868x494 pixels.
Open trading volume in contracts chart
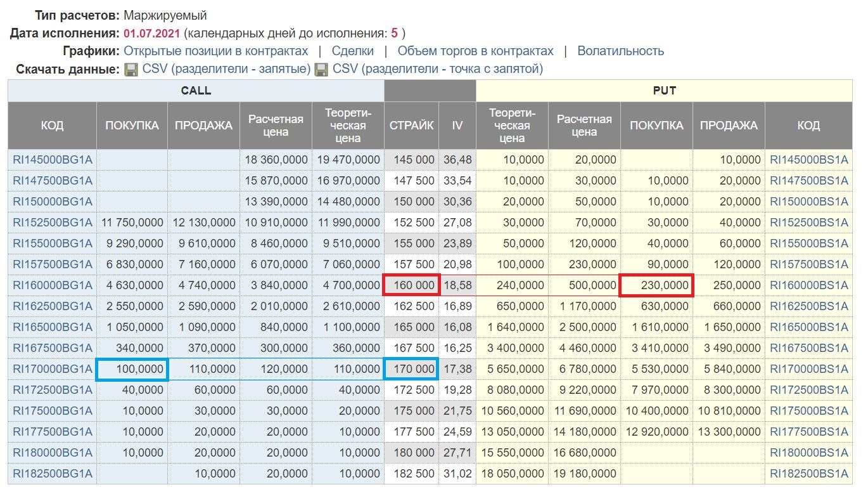coord(476,51)
